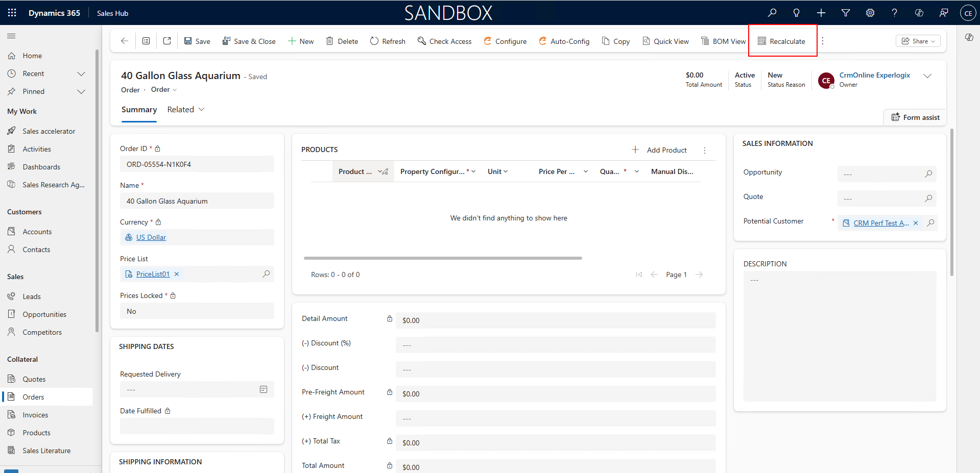Click the (-) Discount (%) input field

(x=555, y=345)
